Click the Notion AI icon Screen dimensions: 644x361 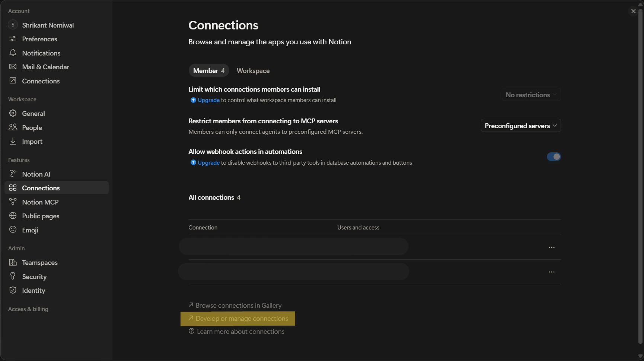pos(13,174)
